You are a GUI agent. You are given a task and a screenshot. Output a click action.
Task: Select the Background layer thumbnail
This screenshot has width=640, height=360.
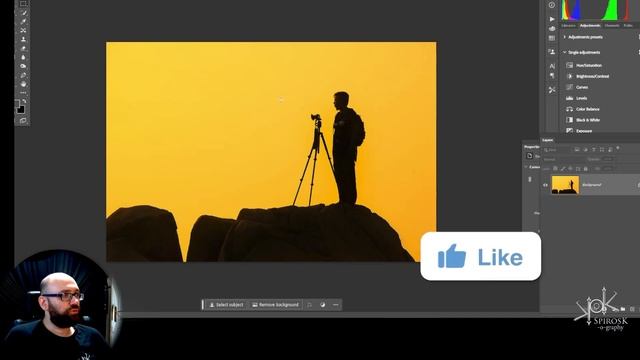pos(565,185)
